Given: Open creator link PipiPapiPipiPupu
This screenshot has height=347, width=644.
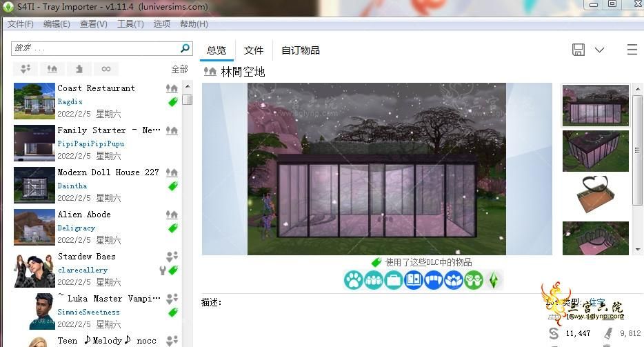Looking at the screenshot, I should 91,143.
